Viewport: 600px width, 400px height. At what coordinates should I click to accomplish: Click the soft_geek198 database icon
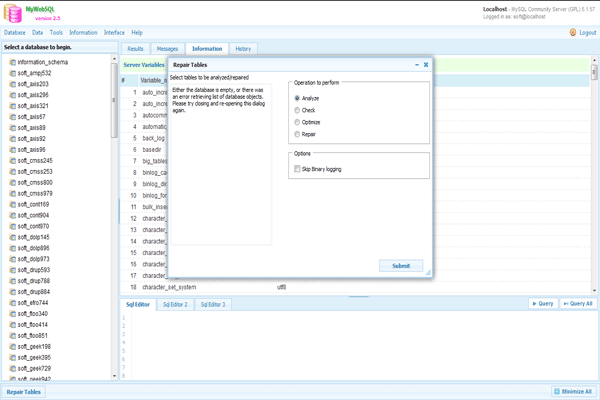click(x=13, y=346)
